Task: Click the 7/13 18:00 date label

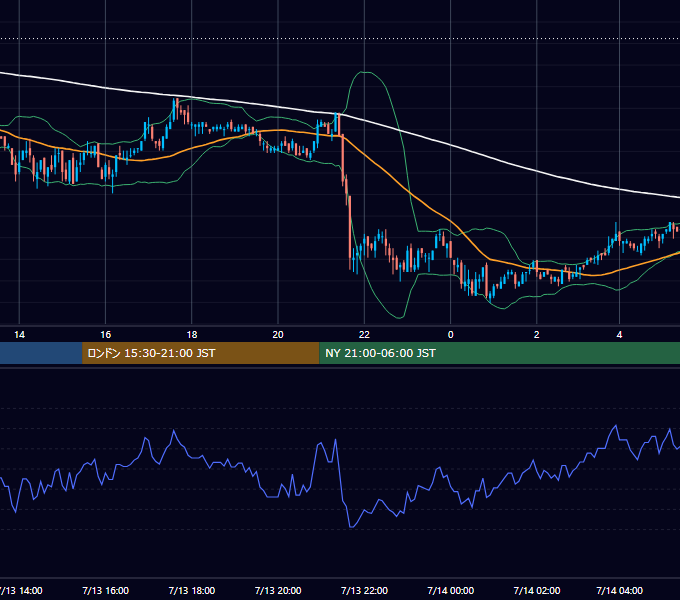Action: [x=192, y=590]
